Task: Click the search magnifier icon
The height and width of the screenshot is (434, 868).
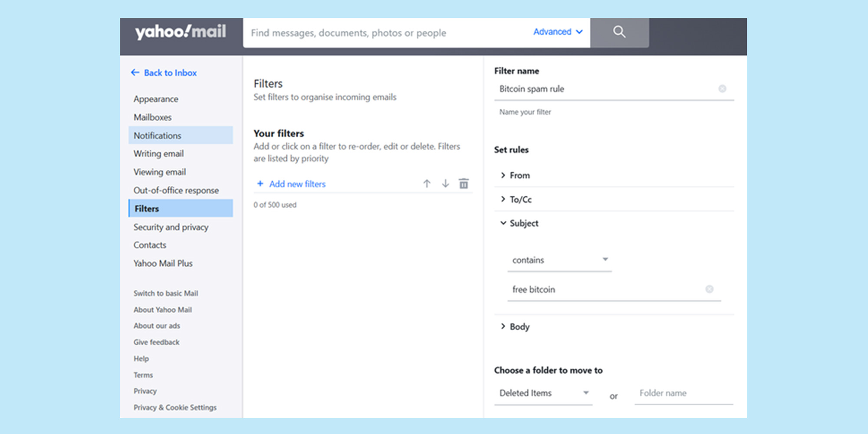Action: pos(619,32)
